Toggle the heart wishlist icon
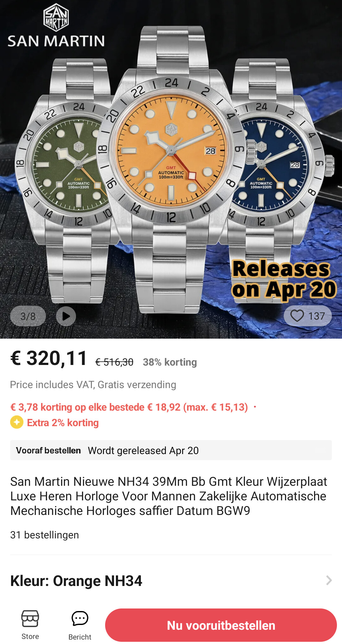 pos(297,316)
